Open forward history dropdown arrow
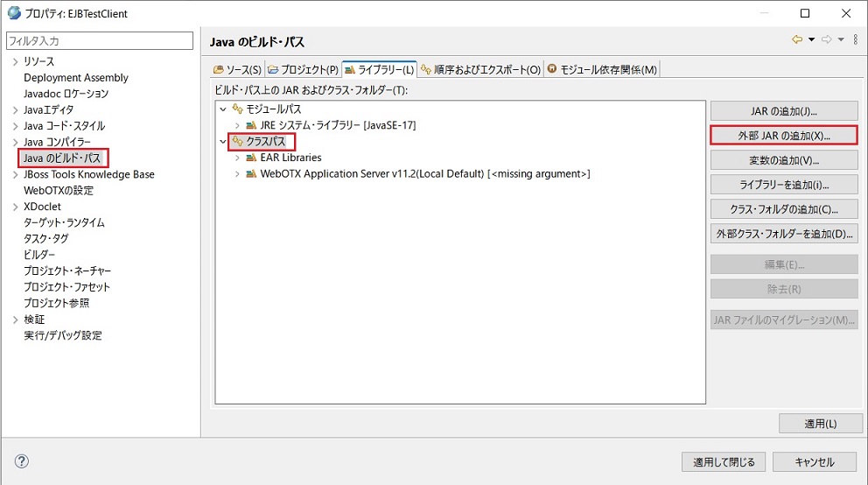Viewport: 868px width, 485px height. 841,39
